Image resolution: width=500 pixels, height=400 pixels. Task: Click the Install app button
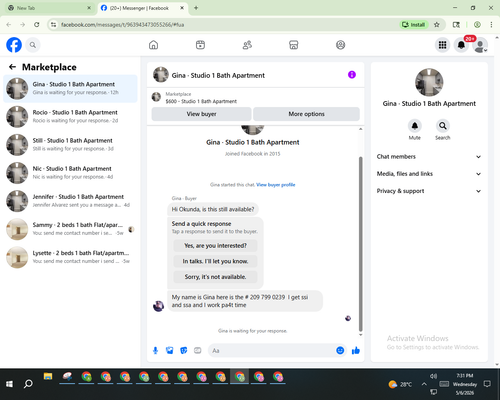pyautogui.click(x=413, y=25)
